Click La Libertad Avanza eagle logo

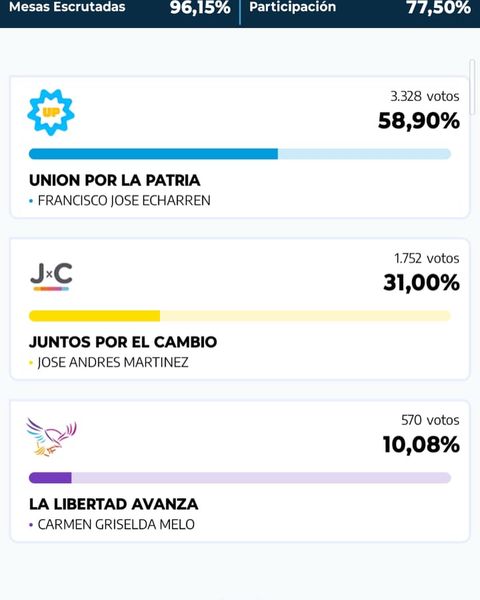coord(51,437)
